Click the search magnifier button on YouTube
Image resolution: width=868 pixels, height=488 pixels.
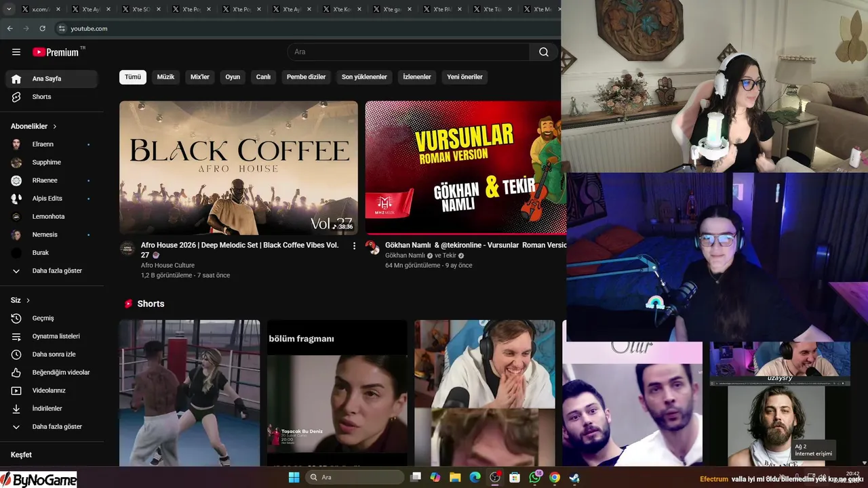[544, 52]
